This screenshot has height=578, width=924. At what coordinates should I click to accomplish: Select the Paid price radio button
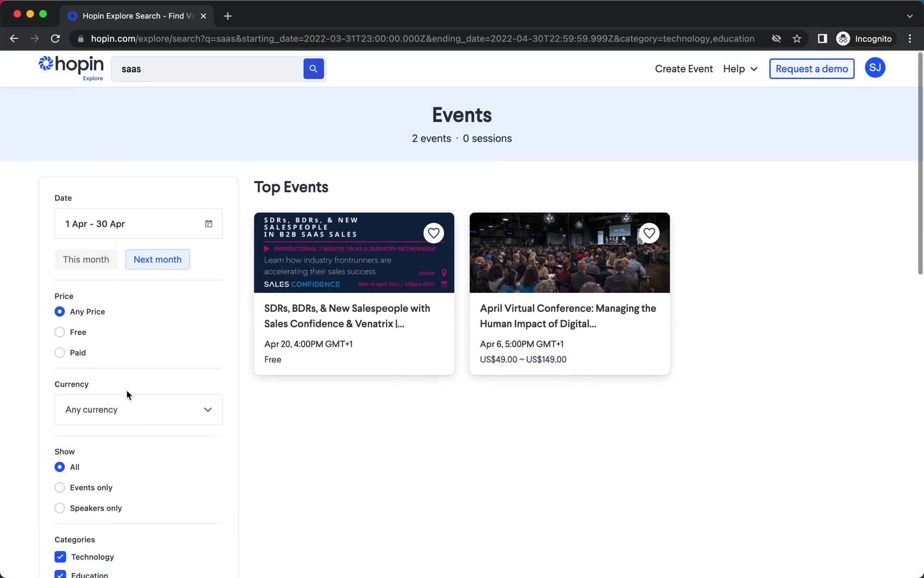59,352
